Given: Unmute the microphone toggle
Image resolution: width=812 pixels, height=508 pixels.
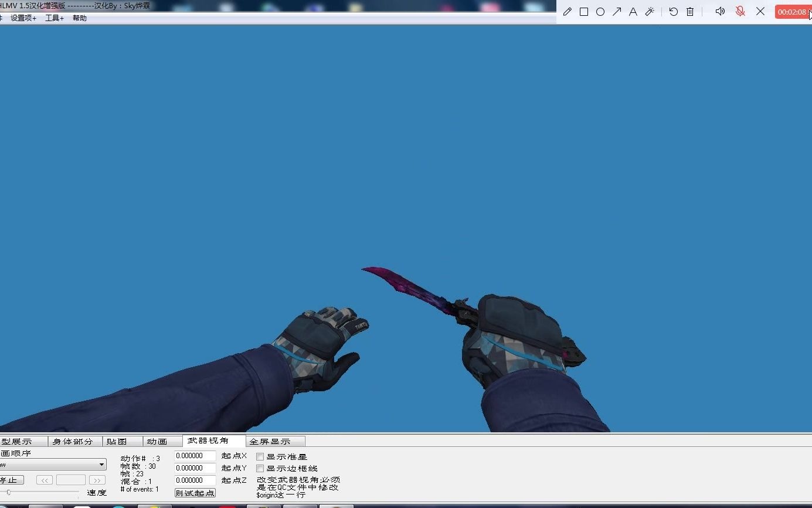Looking at the screenshot, I should pos(740,11).
